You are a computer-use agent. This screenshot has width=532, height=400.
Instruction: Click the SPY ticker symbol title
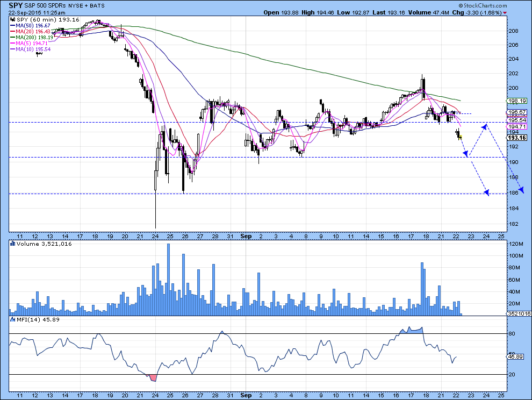click(16, 5)
